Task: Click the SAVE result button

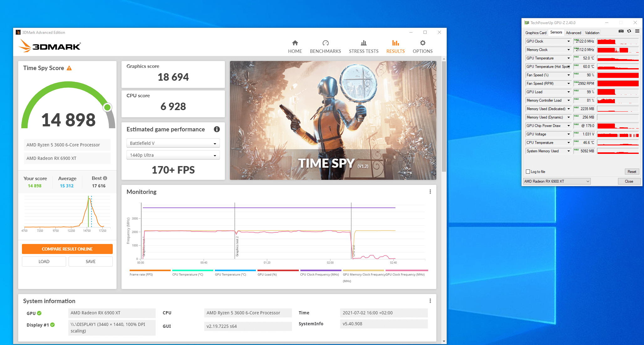Action: 91,261
